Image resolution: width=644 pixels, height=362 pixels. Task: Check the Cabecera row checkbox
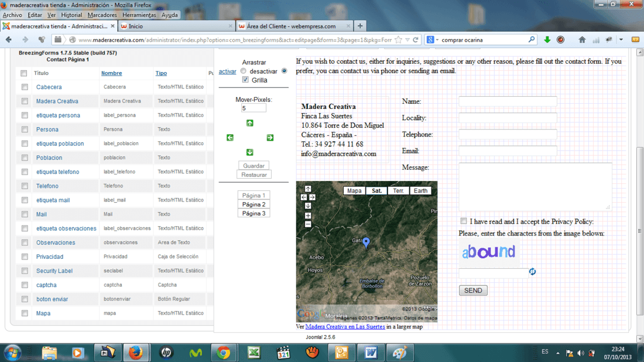tap(25, 87)
